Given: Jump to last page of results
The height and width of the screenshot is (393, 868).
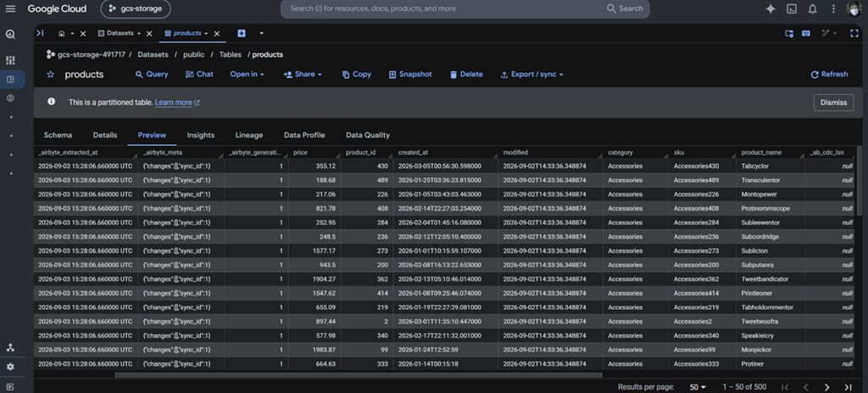Looking at the screenshot, I should pos(848,387).
